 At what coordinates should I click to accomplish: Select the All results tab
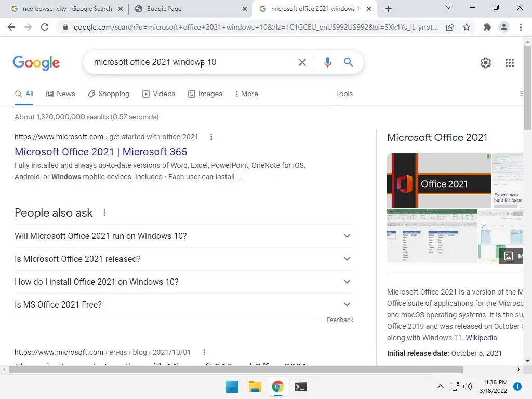[x=24, y=94]
